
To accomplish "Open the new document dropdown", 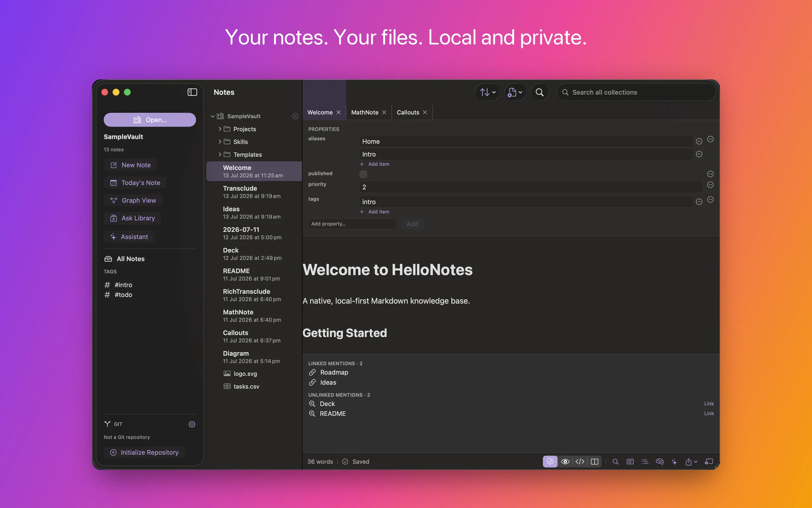I will pos(515,92).
